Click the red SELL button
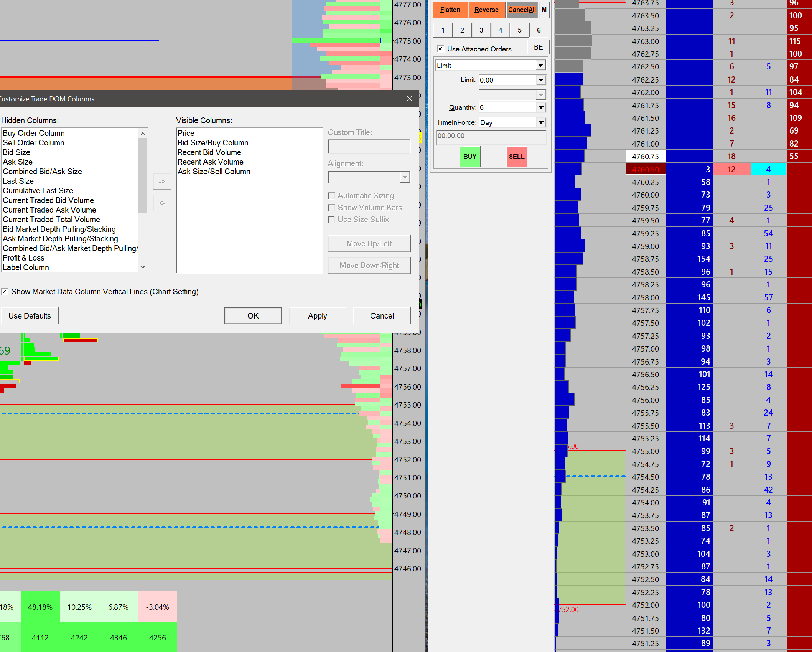The height and width of the screenshot is (652, 812). coord(516,157)
